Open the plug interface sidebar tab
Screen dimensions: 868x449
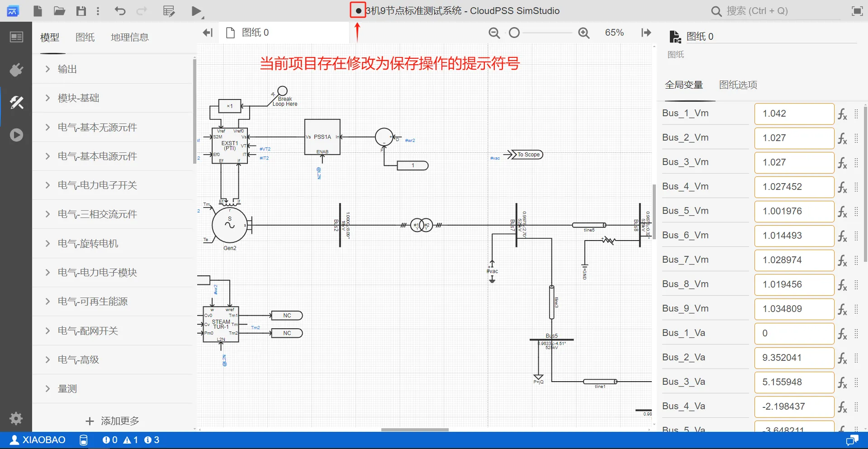(x=16, y=70)
